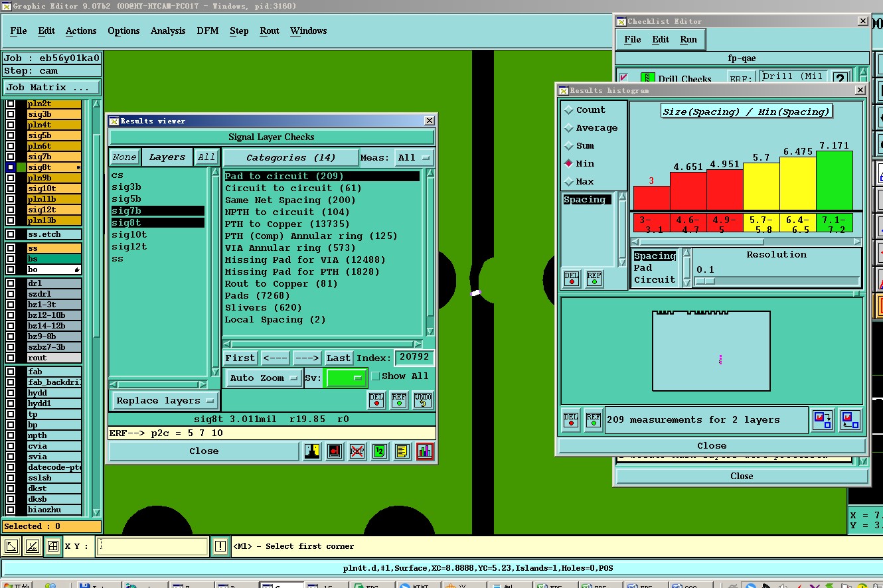Image resolution: width=883 pixels, height=588 pixels.
Task: Click the grid snap icon in the bottom bar
Action: pyautogui.click(x=54, y=547)
